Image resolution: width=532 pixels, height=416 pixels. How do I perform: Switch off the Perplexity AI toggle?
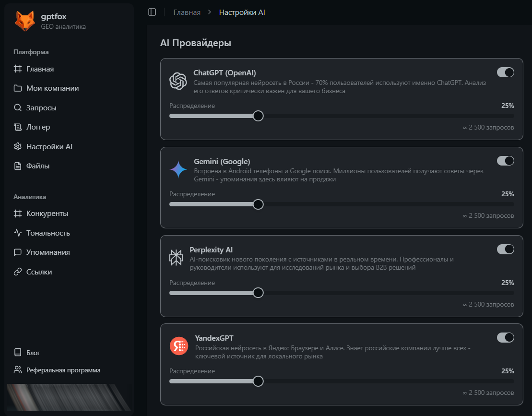point(505,249)
